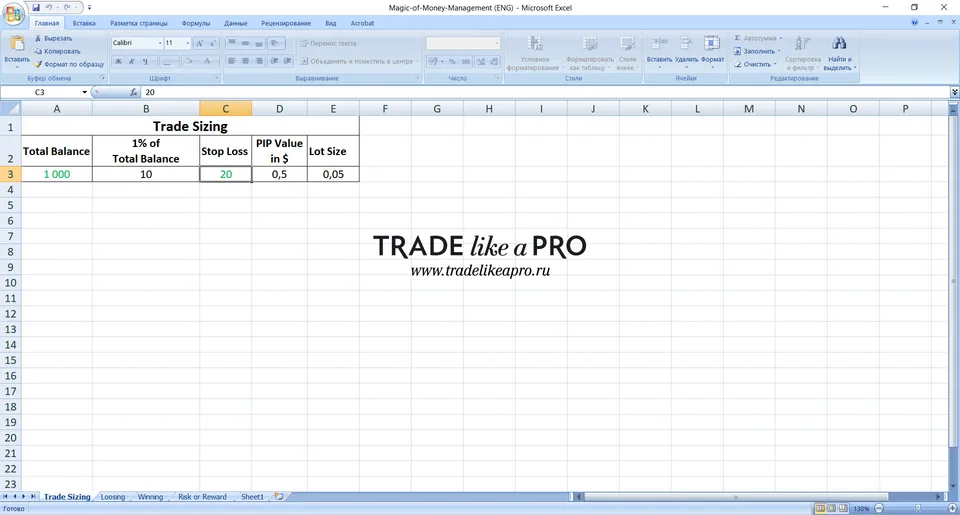Screen dimensions: 960x515
Task: Apply cell borders with the borders icon
Action: [167, 61]
